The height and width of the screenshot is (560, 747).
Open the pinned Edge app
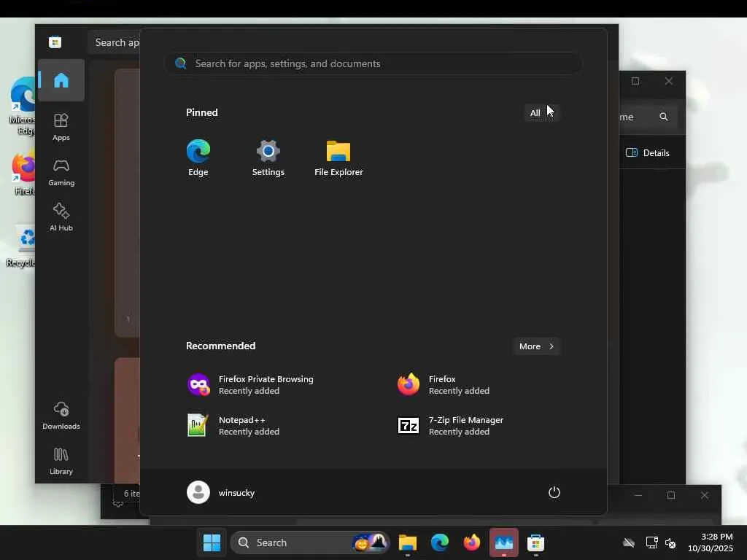[198, 158]
